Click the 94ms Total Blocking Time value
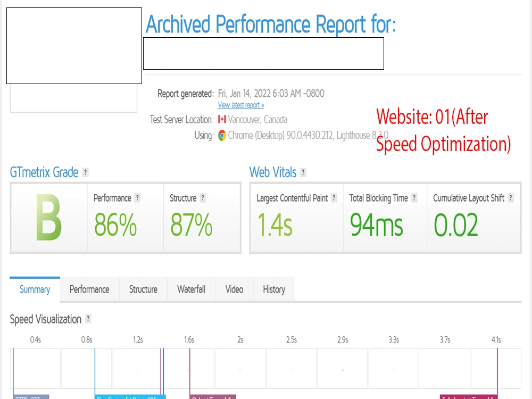 coord(377,225)
